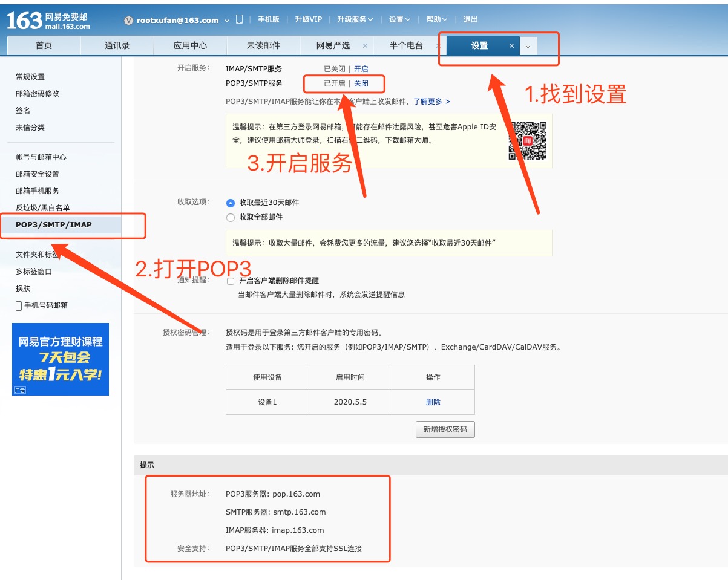Open 邮箱密码修改 in the sidebar
The width and height of the screenshot is (728, 580).
click(x=38, y=94)
